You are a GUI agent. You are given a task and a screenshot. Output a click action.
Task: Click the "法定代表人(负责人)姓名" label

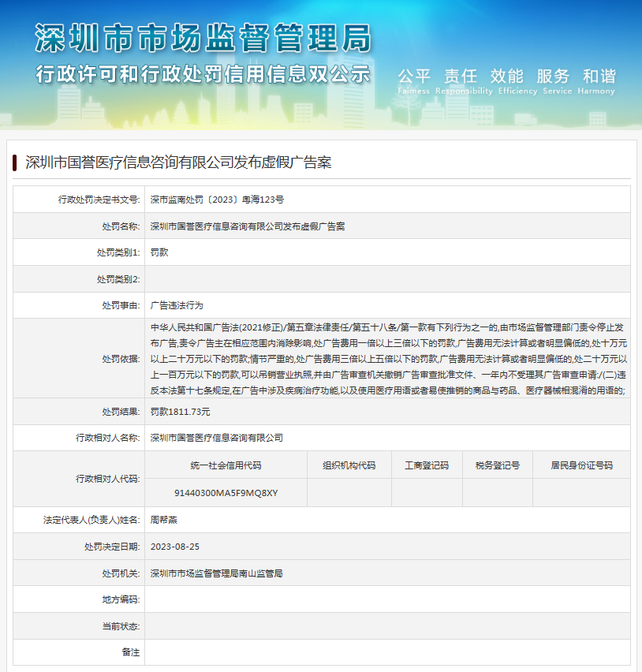click(91, 521)
